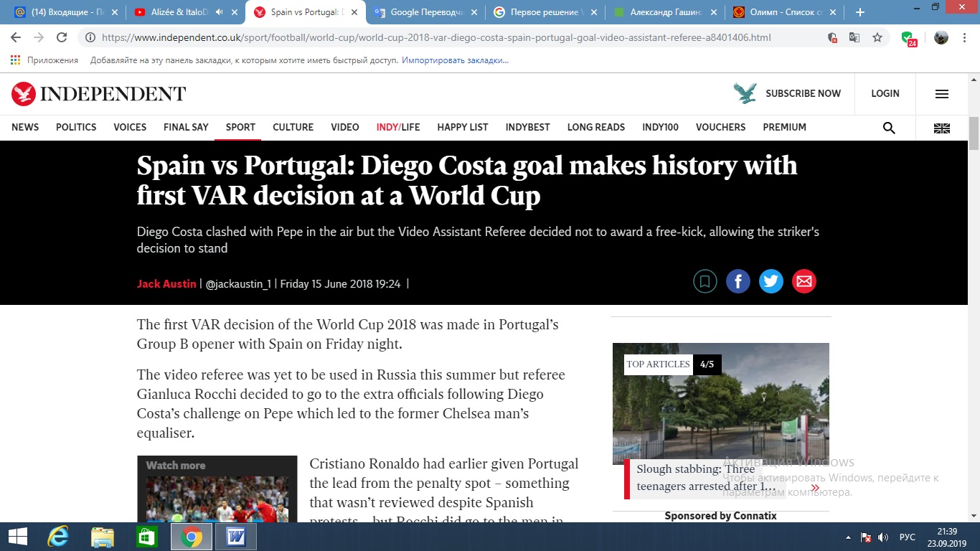This screenshot has width=980, height=551.
Task: Switch to the Александр Гашин tab
Action: (664, 12)
